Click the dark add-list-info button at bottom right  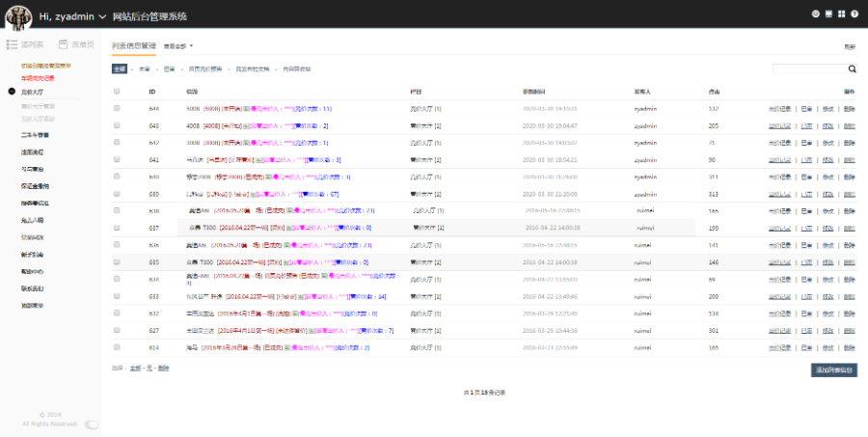click(834, 370)
